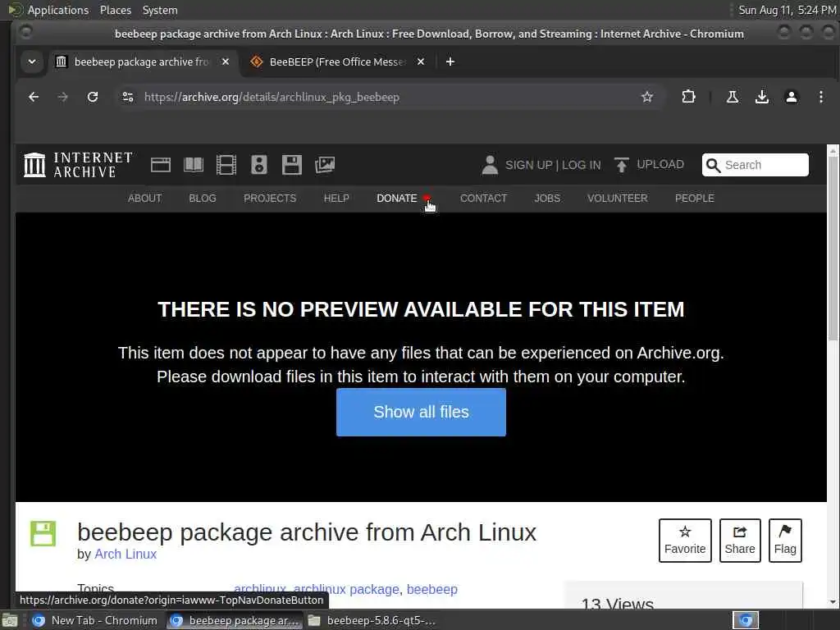This screenshot has width=840, height=630.
Task: Bookmark this page with the star icon
Action: pyautogui.click(x=647, y=97)
